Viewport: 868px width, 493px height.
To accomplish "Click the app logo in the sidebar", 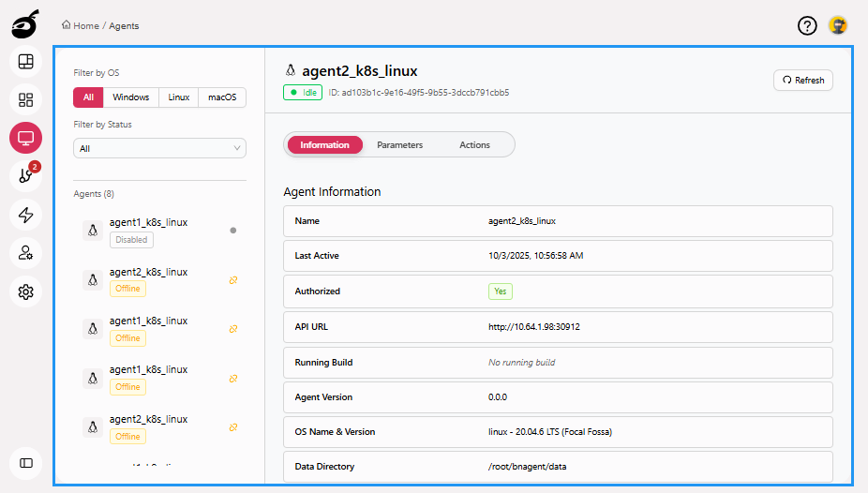I will [25, 24].
